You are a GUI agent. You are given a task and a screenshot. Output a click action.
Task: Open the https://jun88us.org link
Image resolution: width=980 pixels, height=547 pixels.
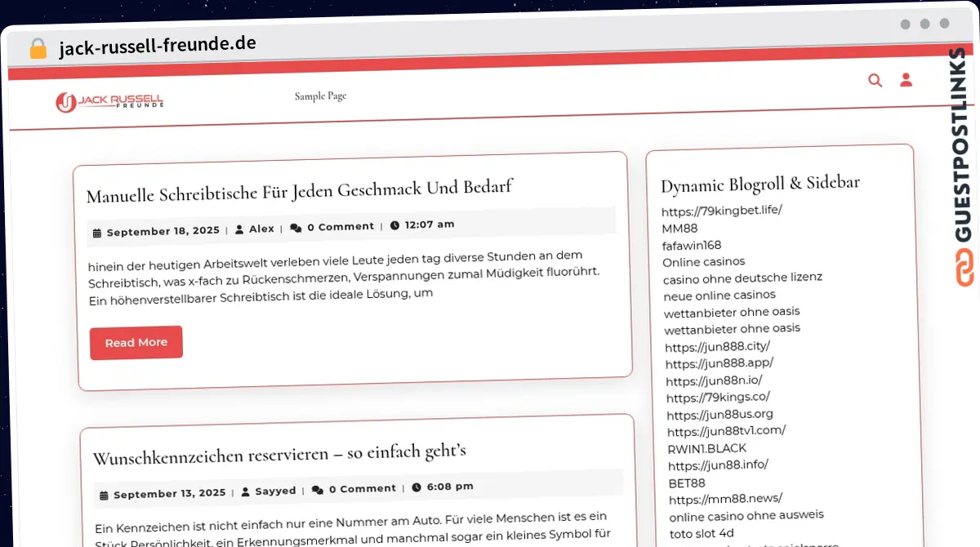tap(720, 414)
